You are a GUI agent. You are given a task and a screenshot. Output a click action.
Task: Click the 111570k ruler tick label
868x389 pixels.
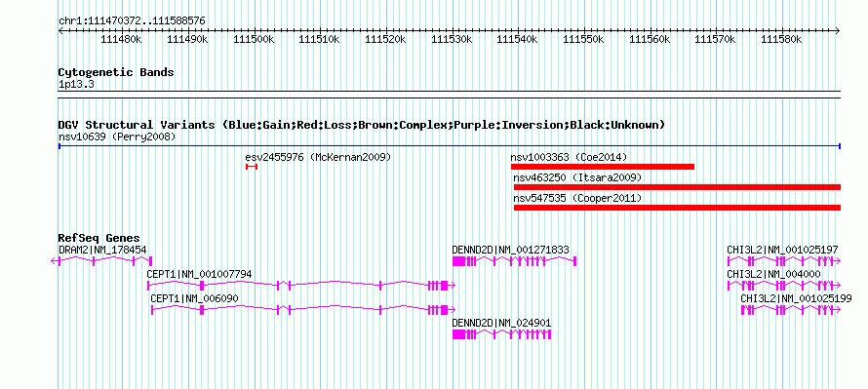click(x=715, y=39)
